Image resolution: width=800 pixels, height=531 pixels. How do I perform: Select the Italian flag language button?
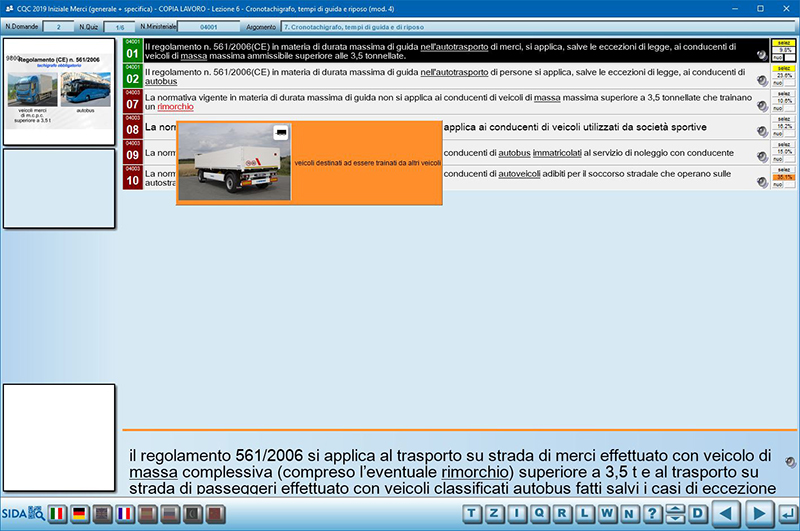(x=58, y=514)
